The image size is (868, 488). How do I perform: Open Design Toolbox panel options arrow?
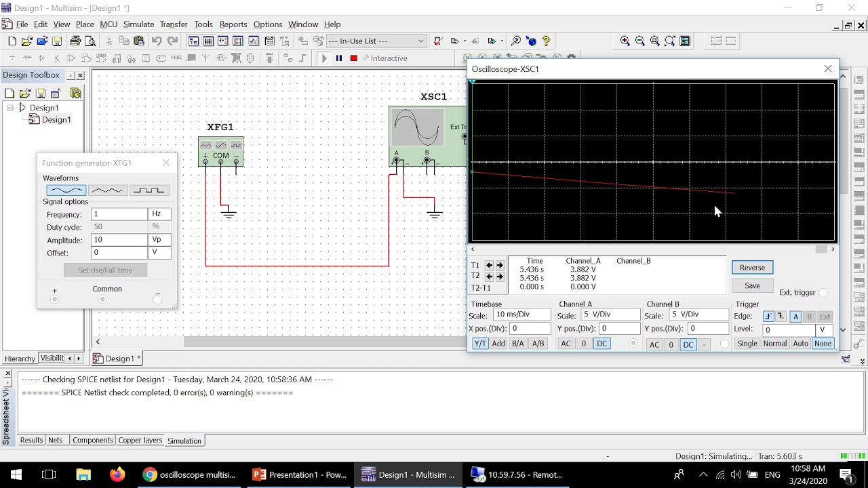70,75
